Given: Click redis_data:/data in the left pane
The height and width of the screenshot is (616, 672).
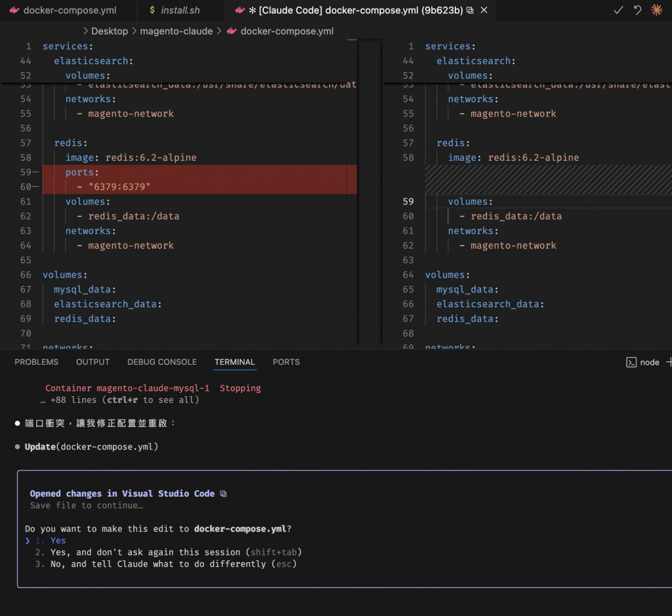Looking at the screenshot, I should click(x=134, y=216).
